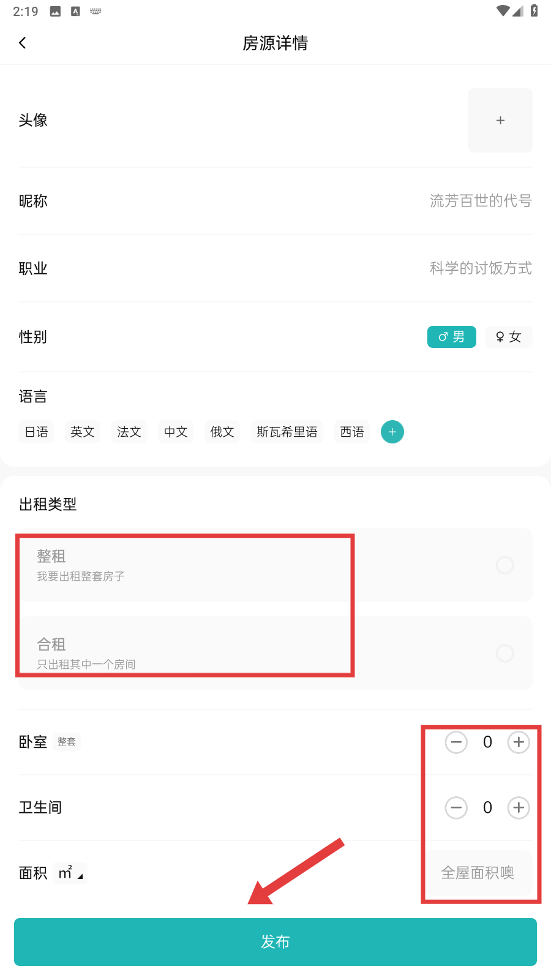Add avatar photo with plus box
551x980 pixels.
click(x=500, y=121)
